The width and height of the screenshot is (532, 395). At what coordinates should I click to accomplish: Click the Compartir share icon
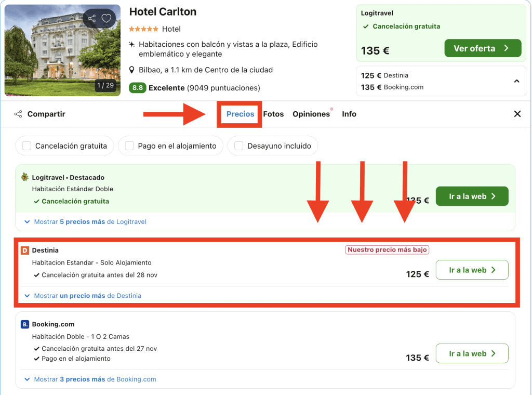click(x=18, y=114)
